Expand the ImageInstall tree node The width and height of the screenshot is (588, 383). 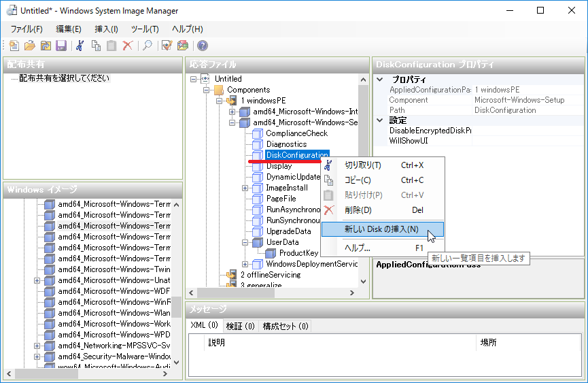point(245,188)
